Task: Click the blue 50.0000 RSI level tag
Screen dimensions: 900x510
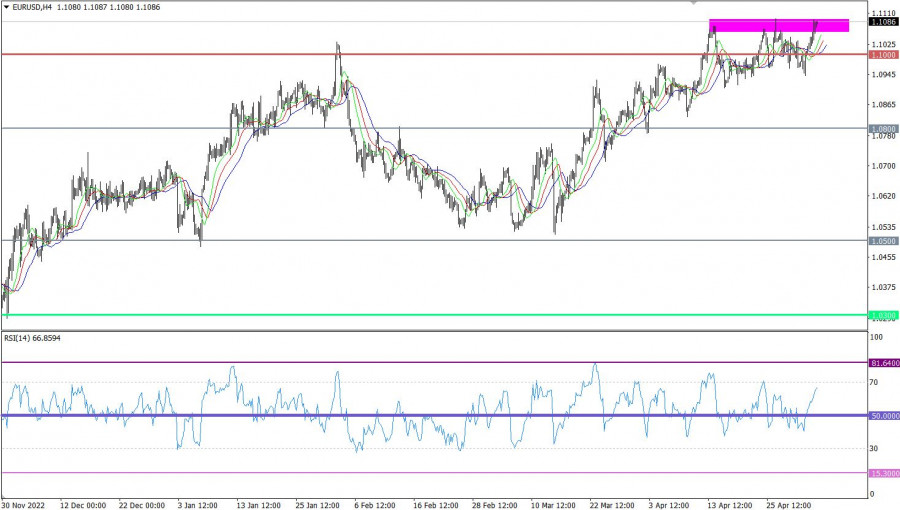Action: click(x=884, y=415)
